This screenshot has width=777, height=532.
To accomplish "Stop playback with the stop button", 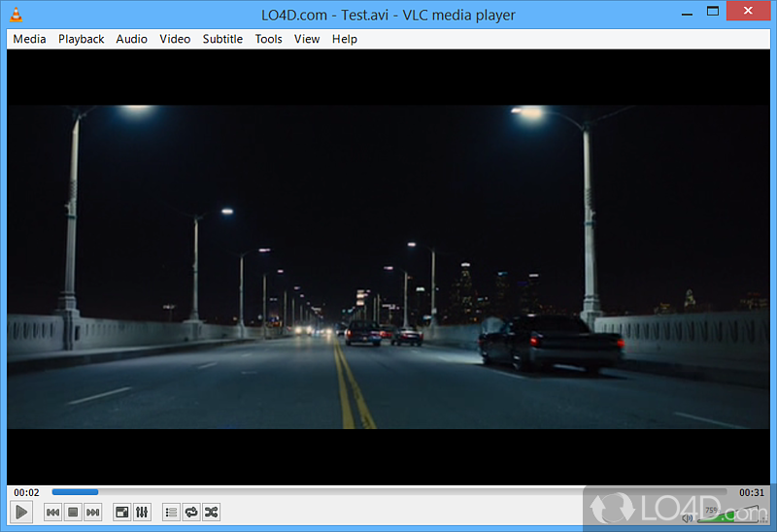I will tap(73, 512).
